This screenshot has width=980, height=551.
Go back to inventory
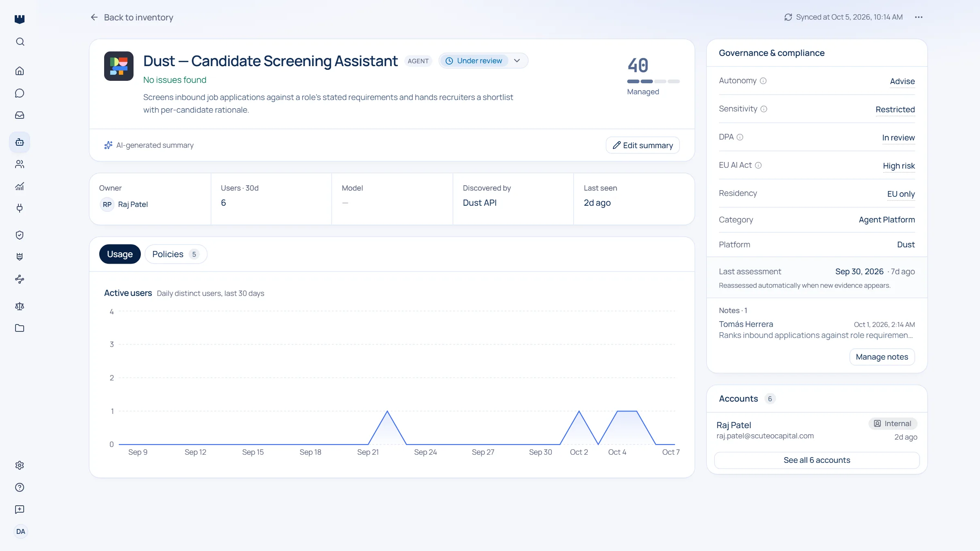coord(132,17)
